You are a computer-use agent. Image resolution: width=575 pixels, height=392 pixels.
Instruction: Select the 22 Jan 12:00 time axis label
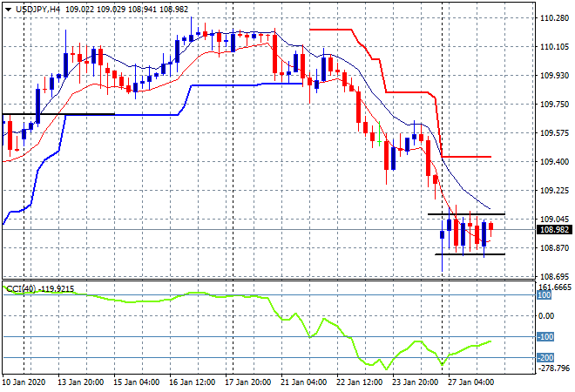point(359,382)
